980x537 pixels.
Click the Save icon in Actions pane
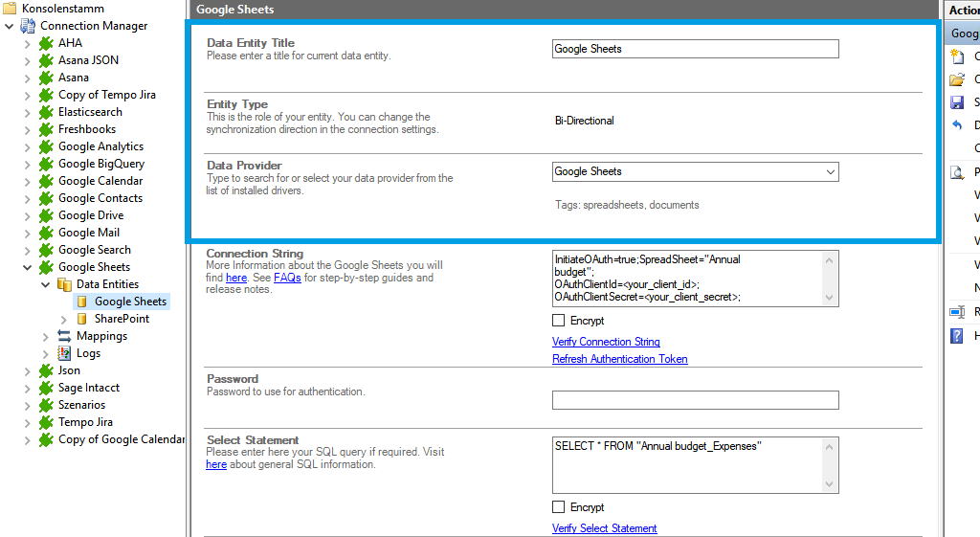[956, 102]
